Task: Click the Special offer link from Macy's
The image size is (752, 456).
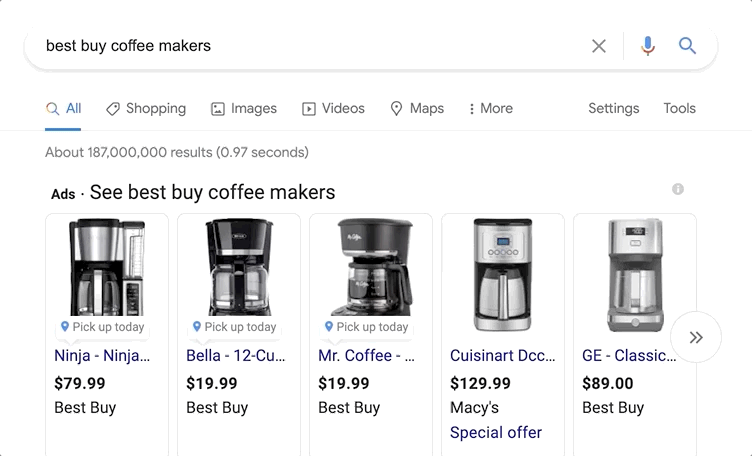Action: coord(496,433)
